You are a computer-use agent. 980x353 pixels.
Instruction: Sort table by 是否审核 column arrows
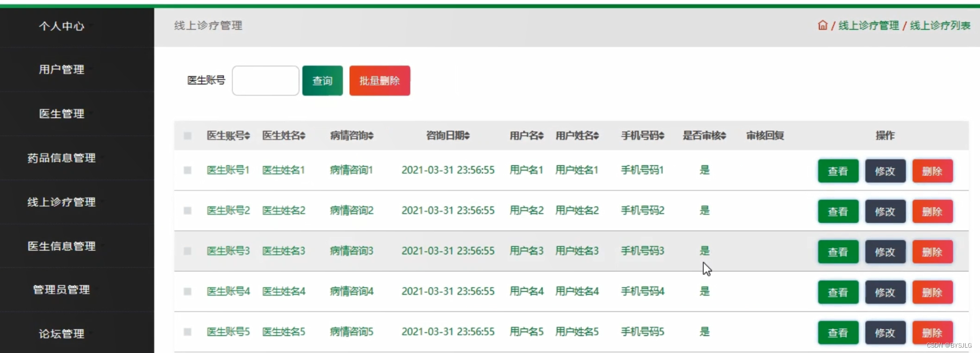point(723,136)
